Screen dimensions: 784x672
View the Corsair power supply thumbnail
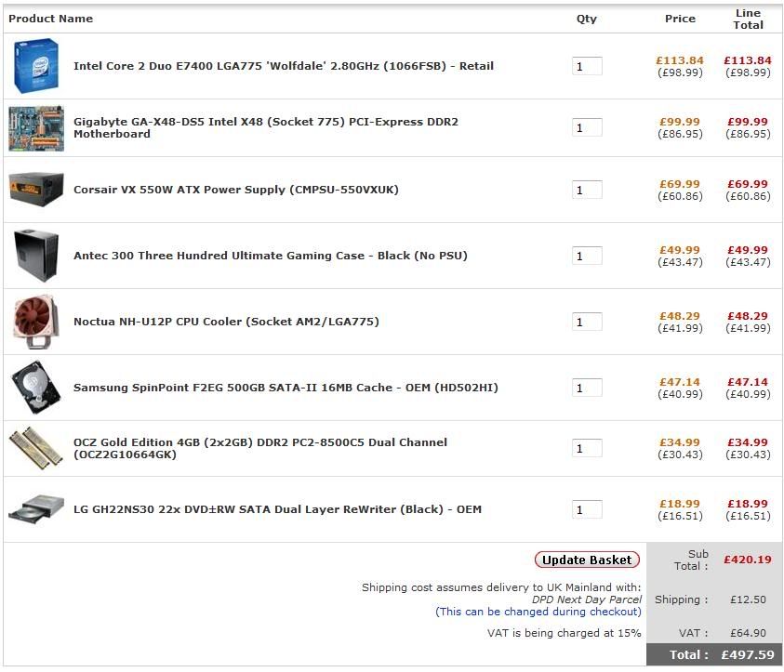[36, 190]
